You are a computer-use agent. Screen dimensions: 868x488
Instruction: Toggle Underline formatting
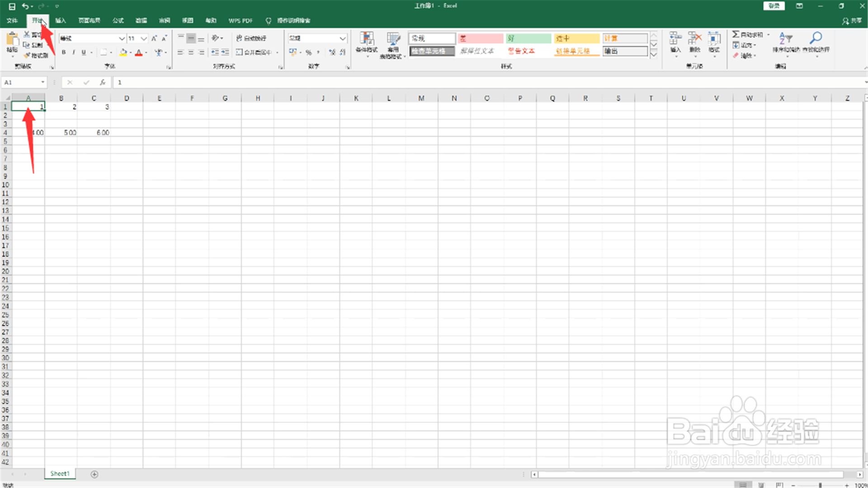[x=84, y=52]
